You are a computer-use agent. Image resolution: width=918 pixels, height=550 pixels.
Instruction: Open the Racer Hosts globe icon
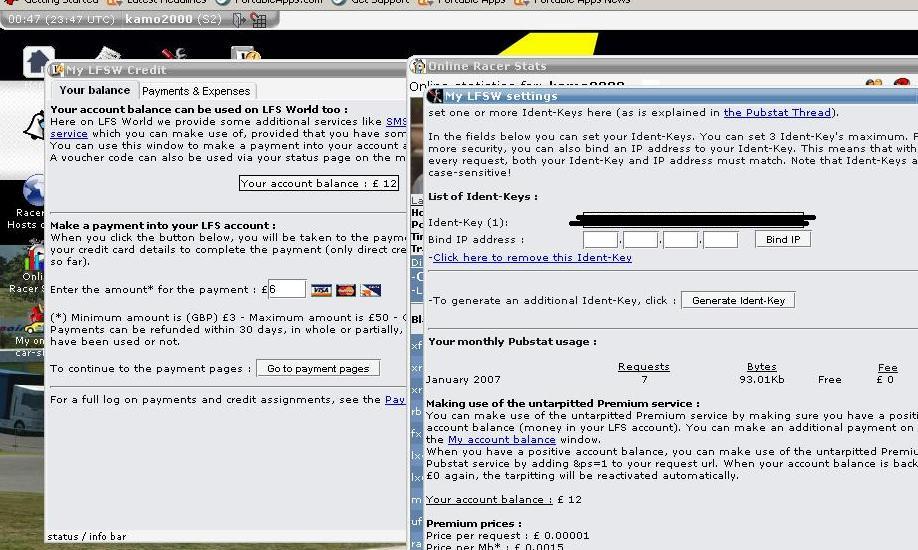pos(33,190)
